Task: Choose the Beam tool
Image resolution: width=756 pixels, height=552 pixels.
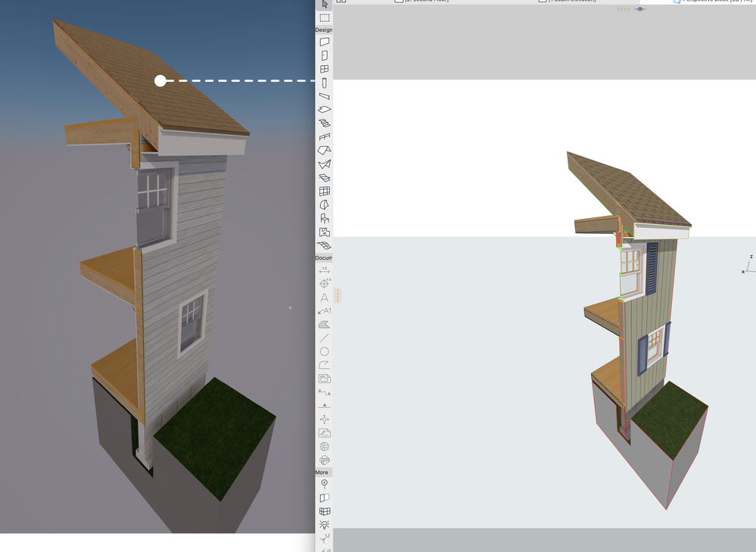Action: pyautogui.click(x=325, y=96)
